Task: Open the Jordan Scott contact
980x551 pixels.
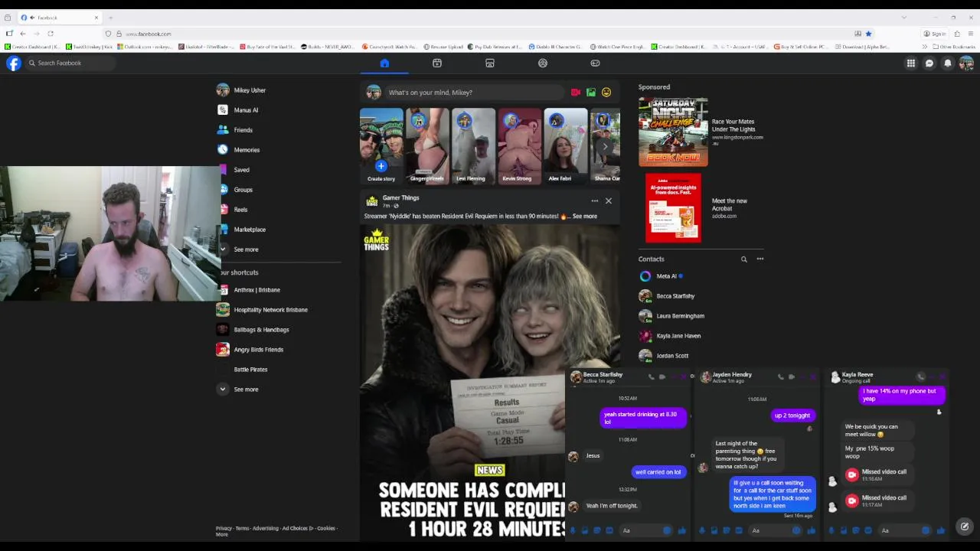Action: click(664, 356)
